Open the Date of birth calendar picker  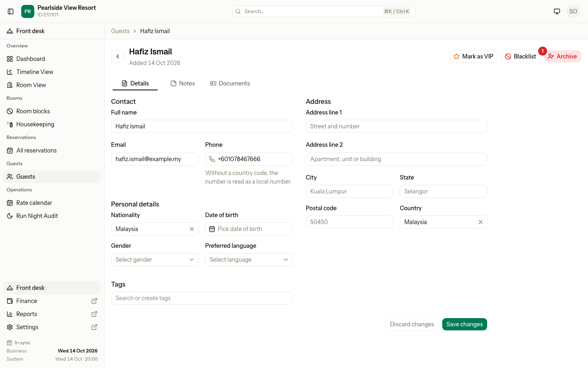click(x=249, y=229)
